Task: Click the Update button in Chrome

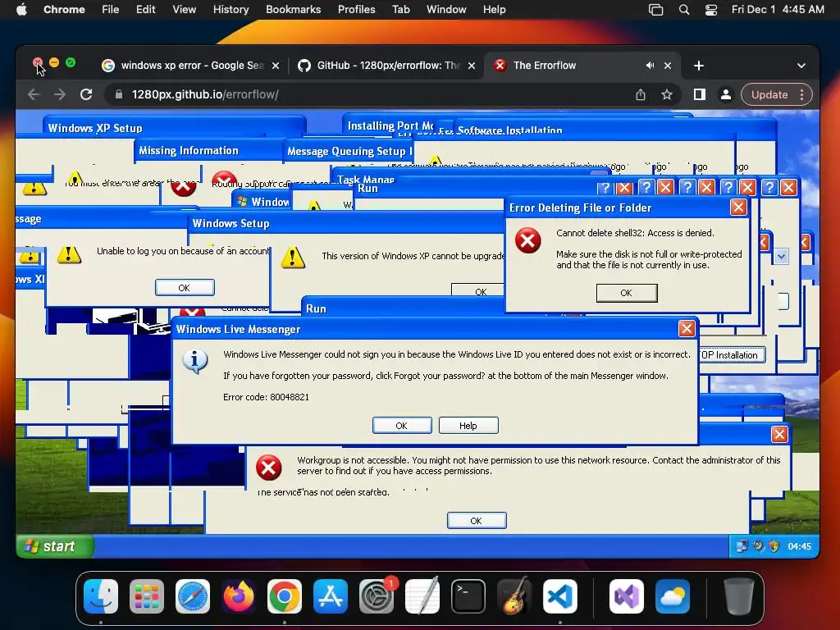Action: 769,95
